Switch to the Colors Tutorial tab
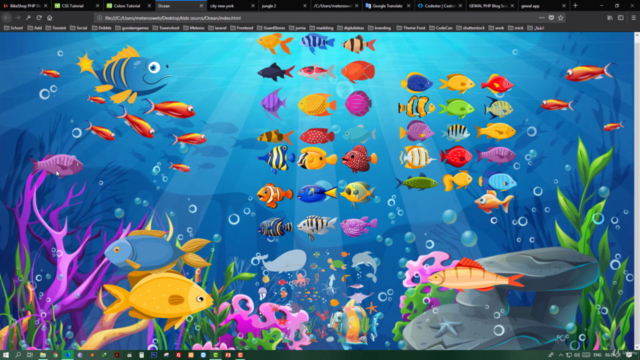Image resolution: width=640 pixels, height=360 pixels. tap(129, 6)
